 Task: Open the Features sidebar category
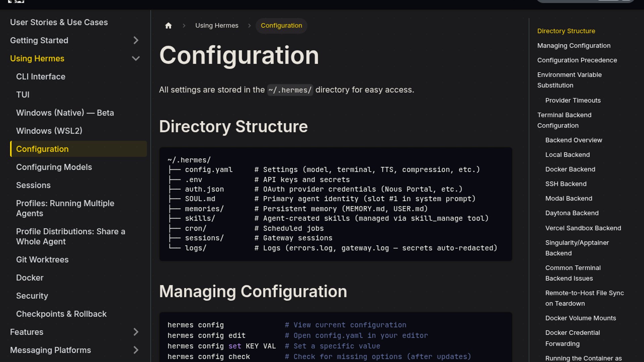[27, 332]
